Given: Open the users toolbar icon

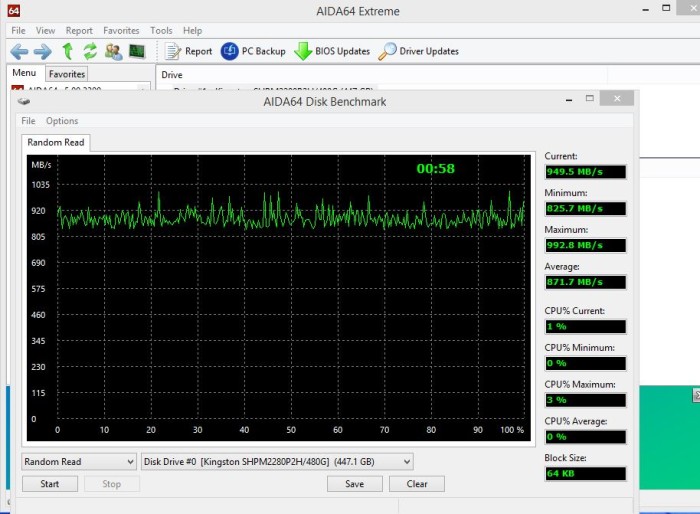Looking at the screenshot, I should [113, 52].
